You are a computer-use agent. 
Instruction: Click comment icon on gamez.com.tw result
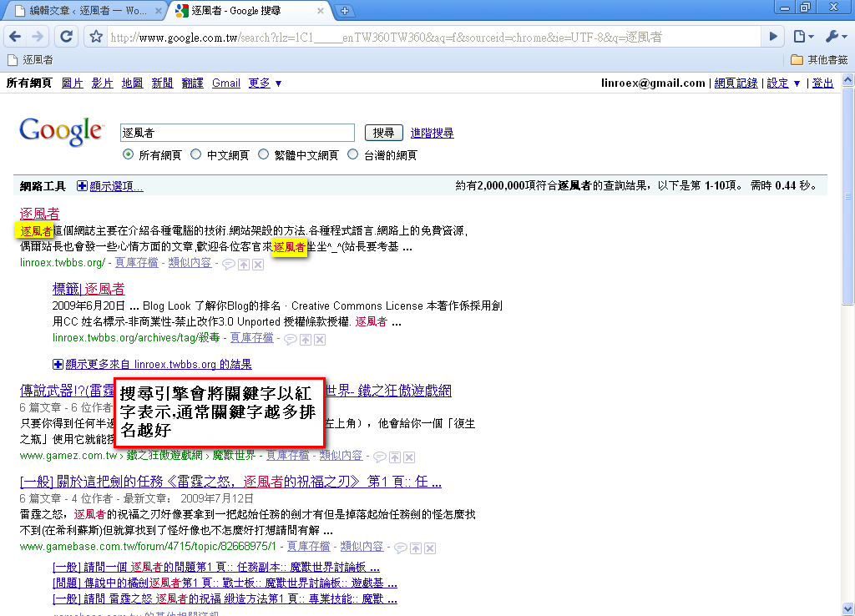(x=380, y=457)
